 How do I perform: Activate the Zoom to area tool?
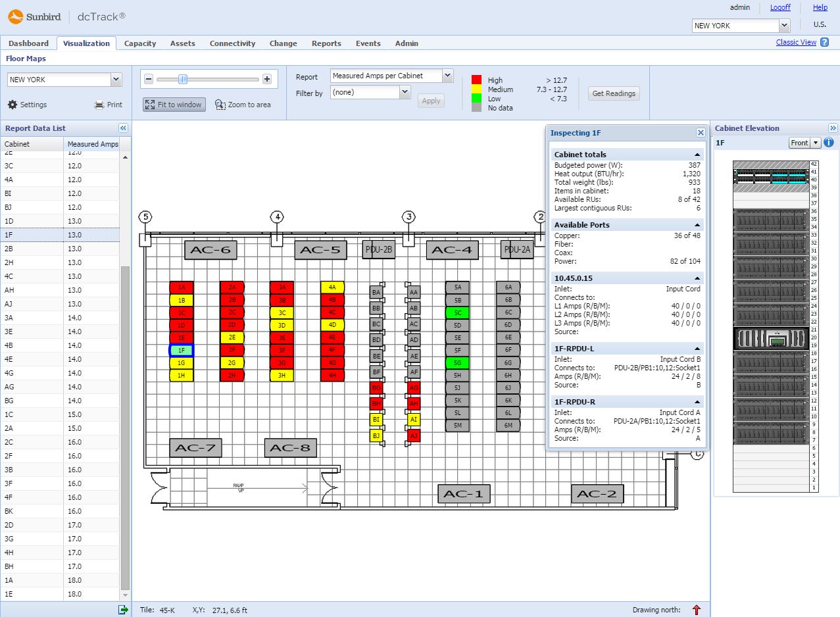(243, 104)
